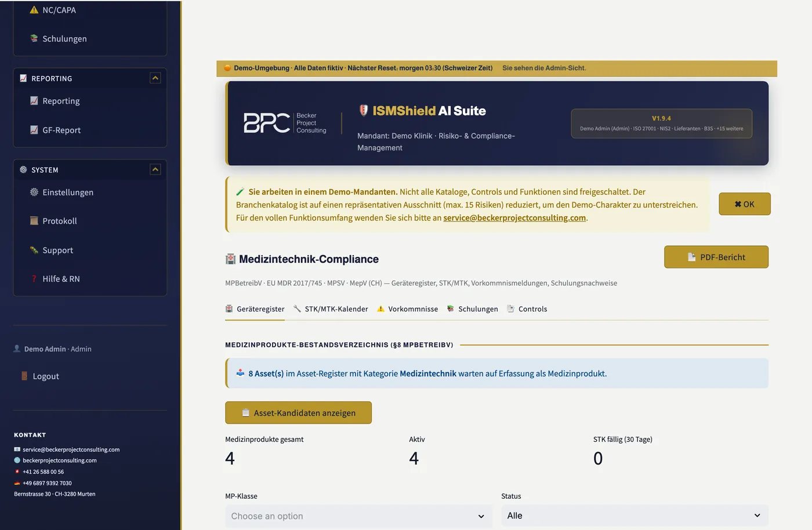The image size is (812, 530).
Task: Click the pencil icon in demo notice
Action: click(x=240, y=191)
